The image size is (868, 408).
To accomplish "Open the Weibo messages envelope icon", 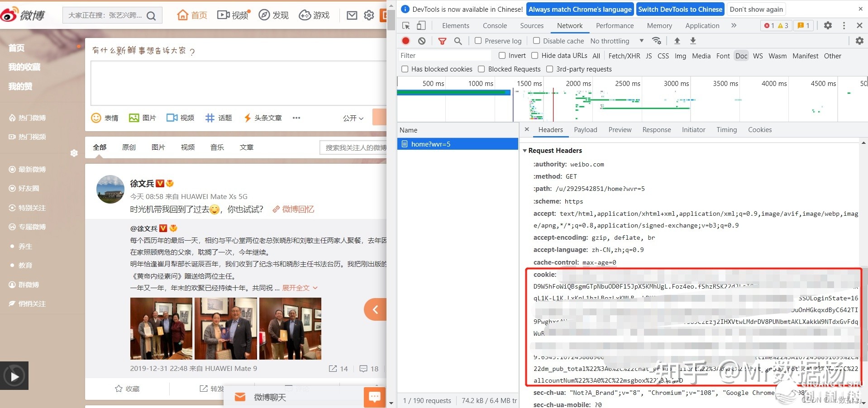I will pyautogui.click(x=352, y=15).
